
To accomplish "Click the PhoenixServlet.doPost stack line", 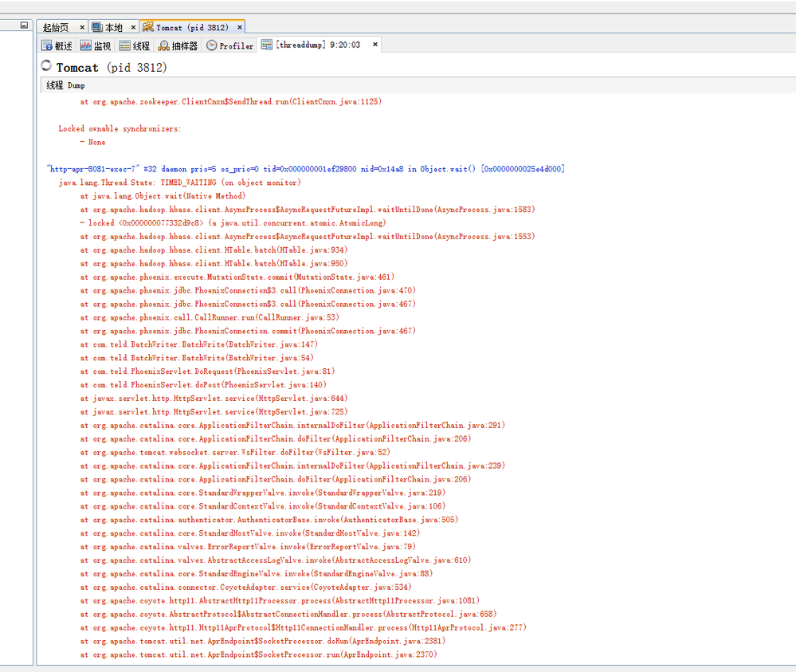I will [203, 385].
